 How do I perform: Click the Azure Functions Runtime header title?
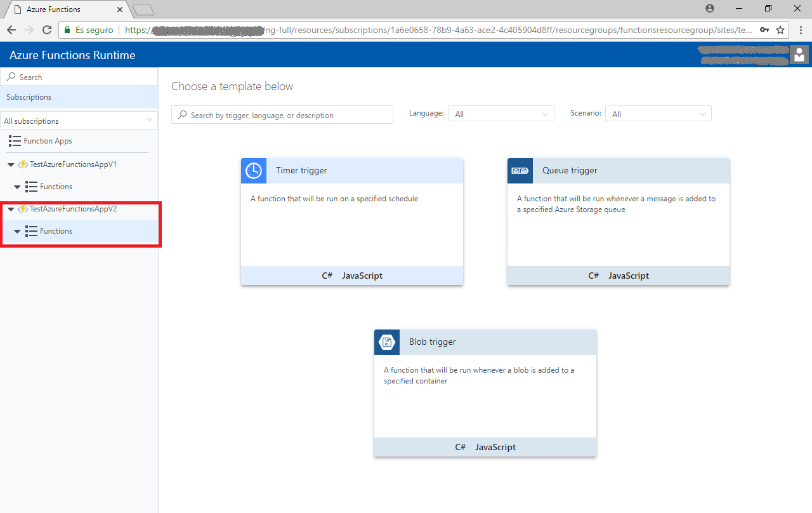(x=72, y=55)
